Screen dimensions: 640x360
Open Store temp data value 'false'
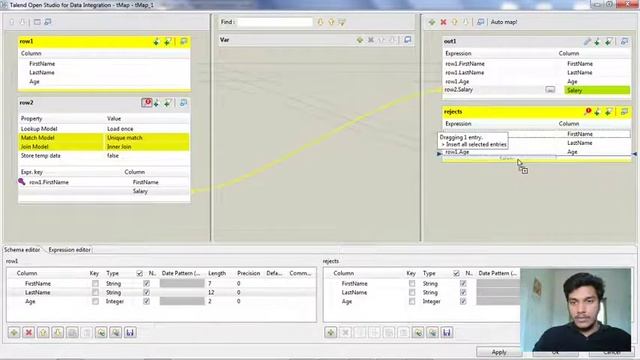click(x=113, y=156)
